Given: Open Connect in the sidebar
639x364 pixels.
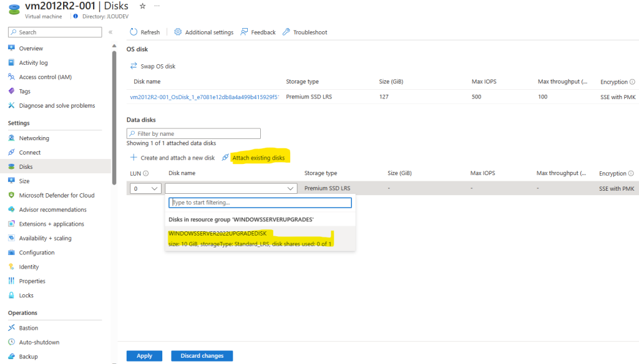Looking at the screenshot, I should tap(30, 152).
